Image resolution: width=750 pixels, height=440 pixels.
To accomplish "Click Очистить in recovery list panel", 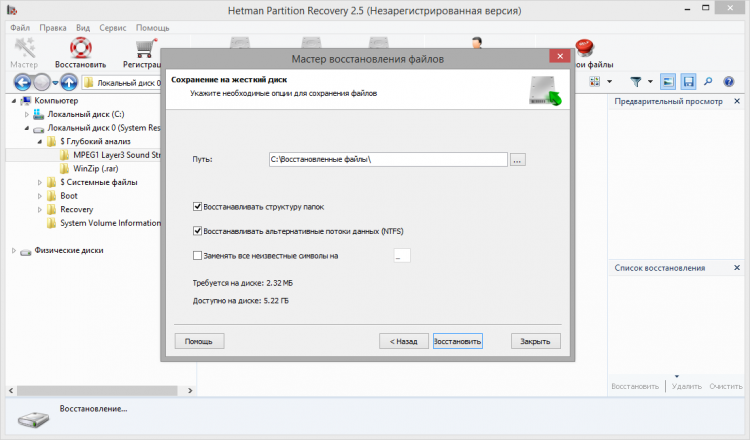I will [726, 386].
